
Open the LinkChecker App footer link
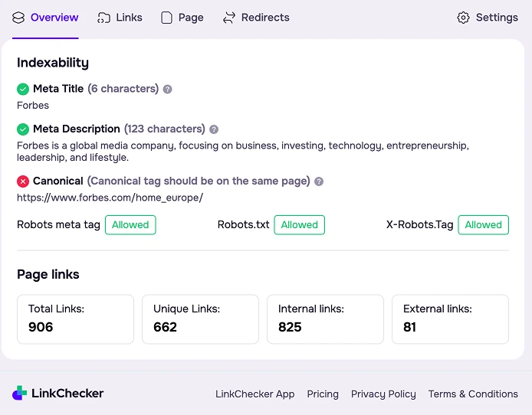pos(255,394)
